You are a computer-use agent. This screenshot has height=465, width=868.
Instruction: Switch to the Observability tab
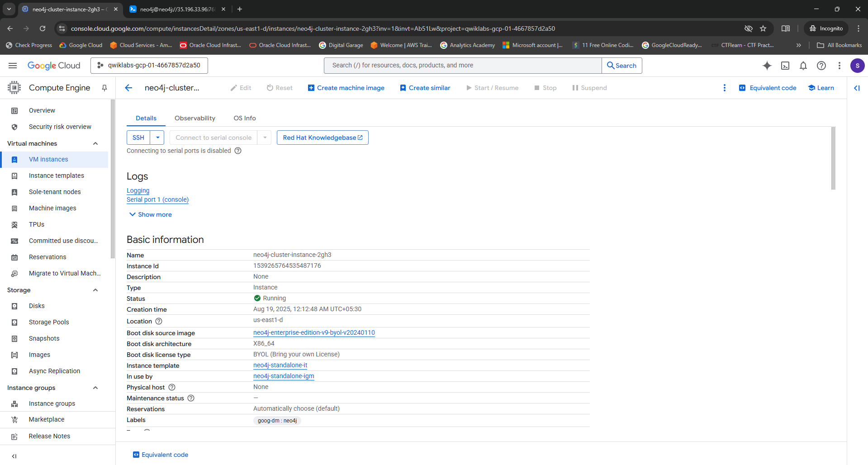pos(195,118)
